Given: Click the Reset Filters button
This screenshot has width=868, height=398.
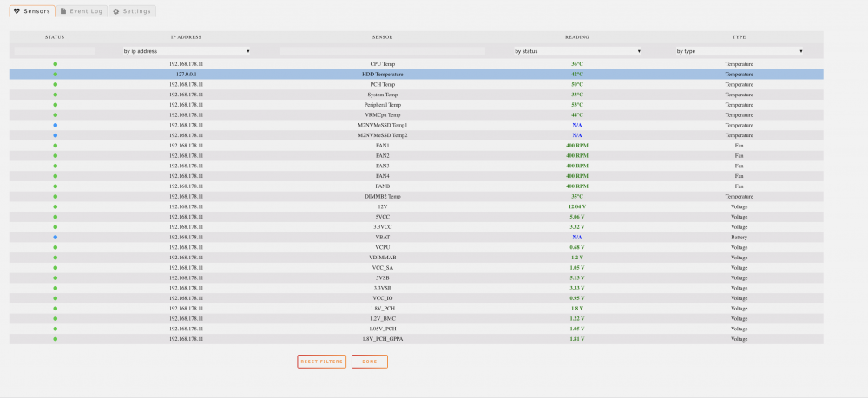Looking at the screenshot, I should [x=322, y=362].
